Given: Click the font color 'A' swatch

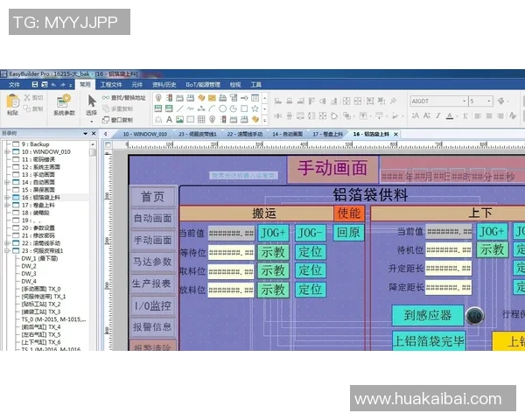Looking at the screenshot, I should (450, 115).
